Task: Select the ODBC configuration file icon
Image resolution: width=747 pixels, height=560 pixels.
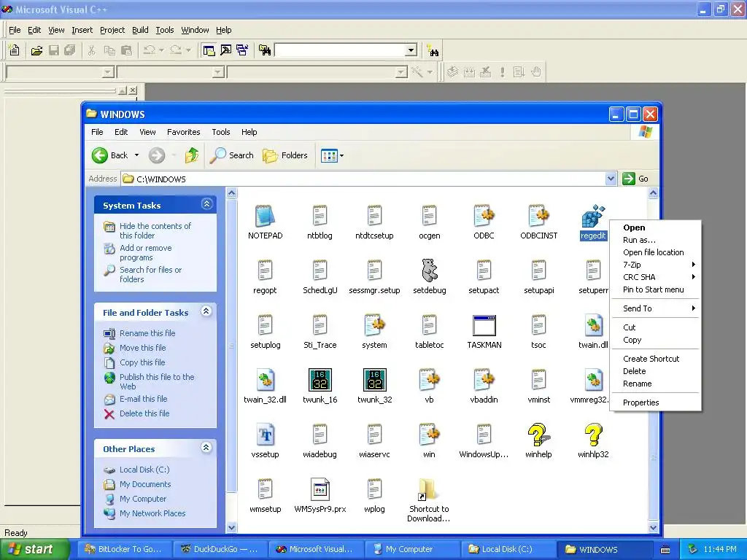Action: (x=484, y=216)
